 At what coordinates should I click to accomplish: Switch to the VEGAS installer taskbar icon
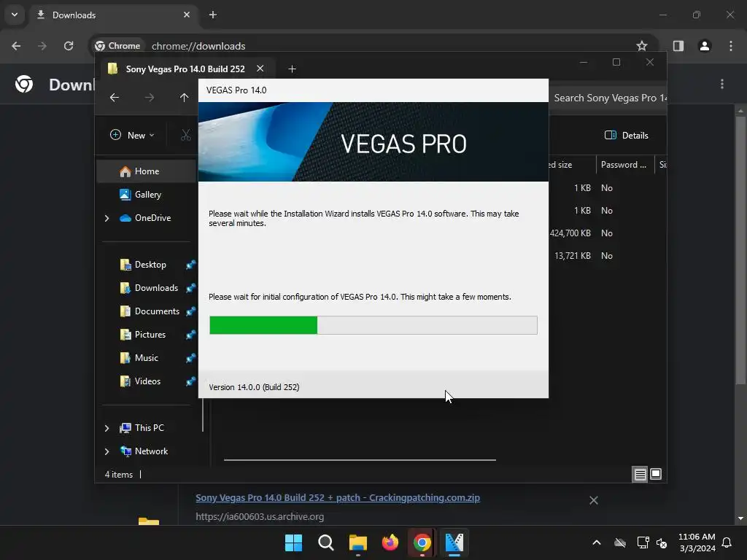(454, 542)
